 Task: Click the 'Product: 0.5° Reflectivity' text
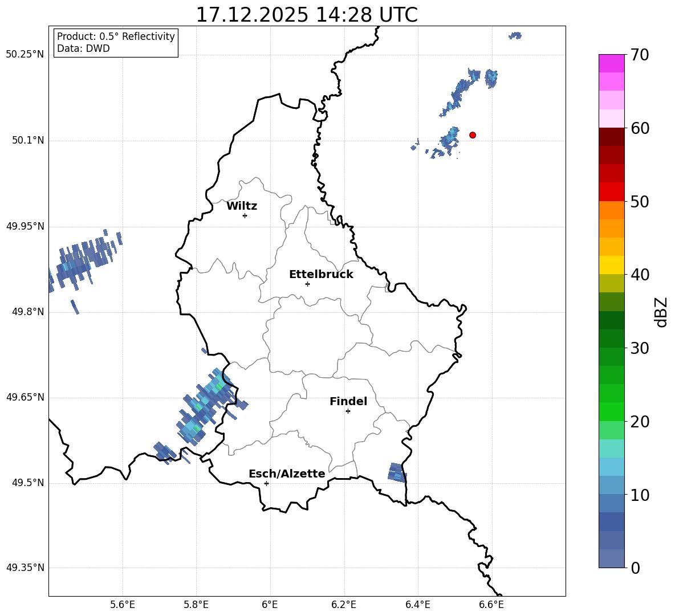tap(116, 36)
